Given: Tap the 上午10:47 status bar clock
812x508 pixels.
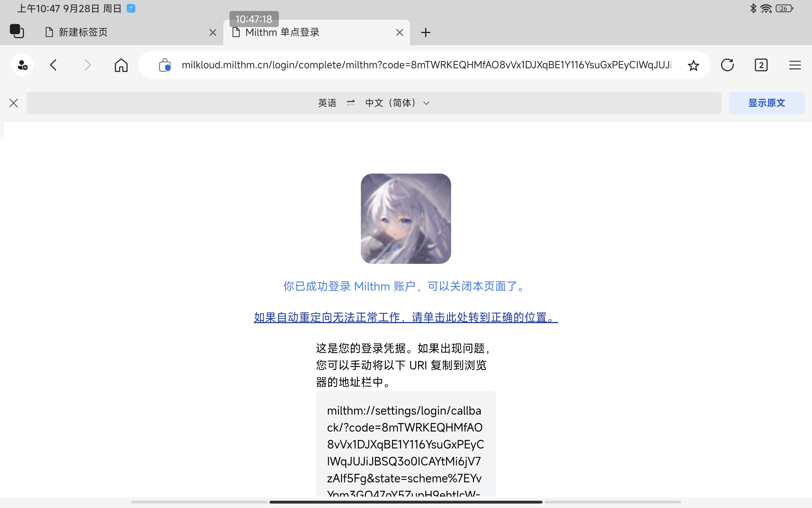Looking at the screenshot, I should coord(38,8).
